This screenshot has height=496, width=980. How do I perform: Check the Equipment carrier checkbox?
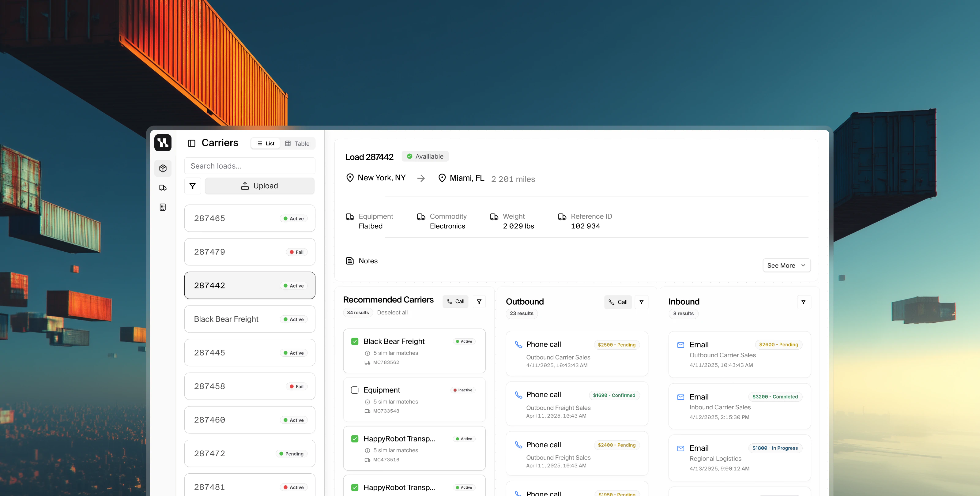355,390
